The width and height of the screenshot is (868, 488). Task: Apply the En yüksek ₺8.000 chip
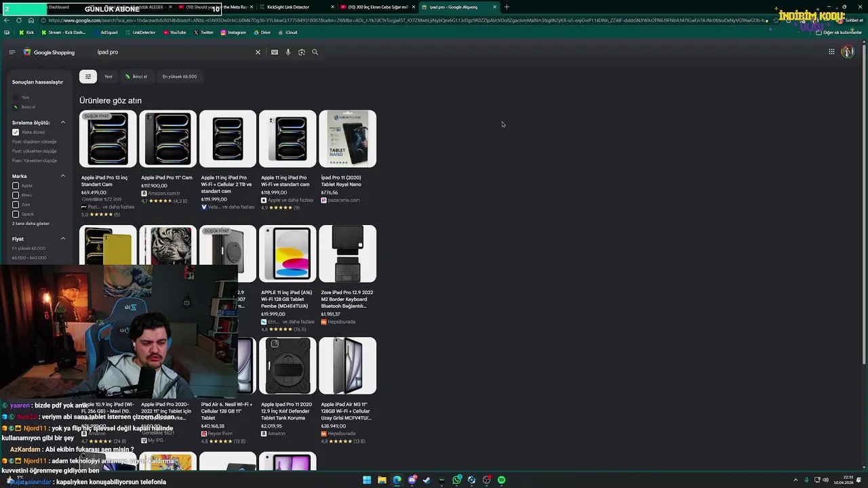[x=180, y=77]
